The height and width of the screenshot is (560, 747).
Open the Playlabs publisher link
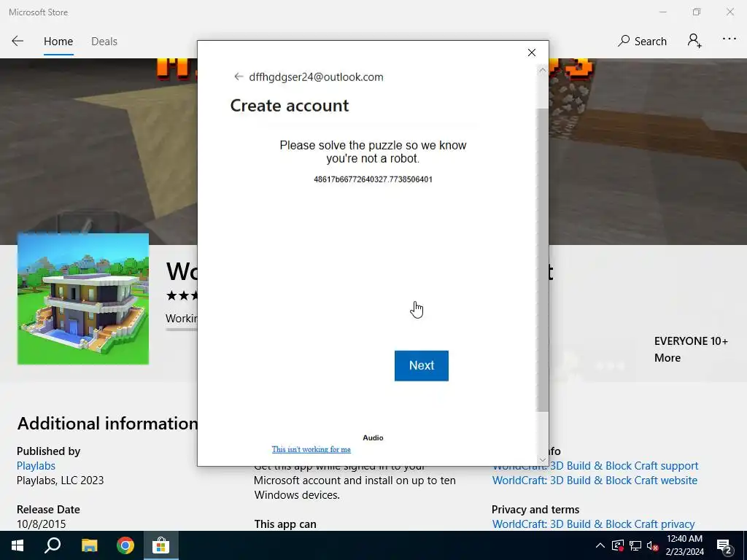[36, 466]
